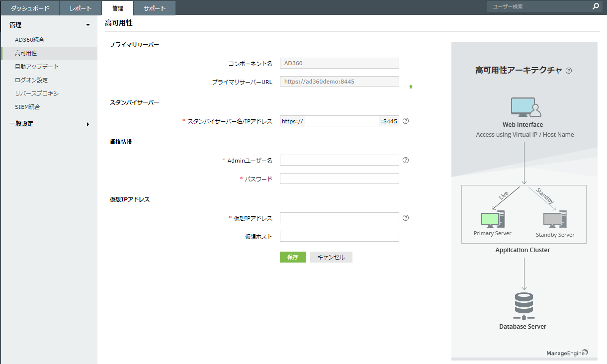
Task: Click help icon next to Admin username field
Action: [406, 160]
